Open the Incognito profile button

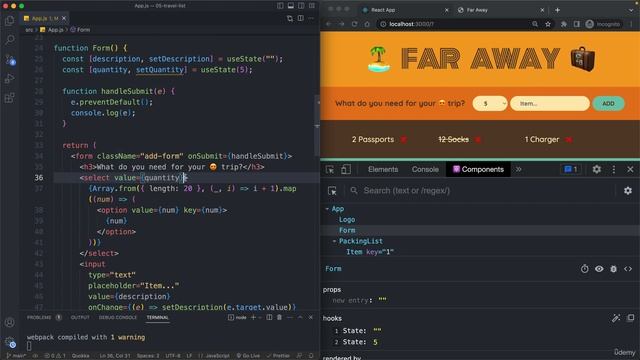(x=603, y=24)
